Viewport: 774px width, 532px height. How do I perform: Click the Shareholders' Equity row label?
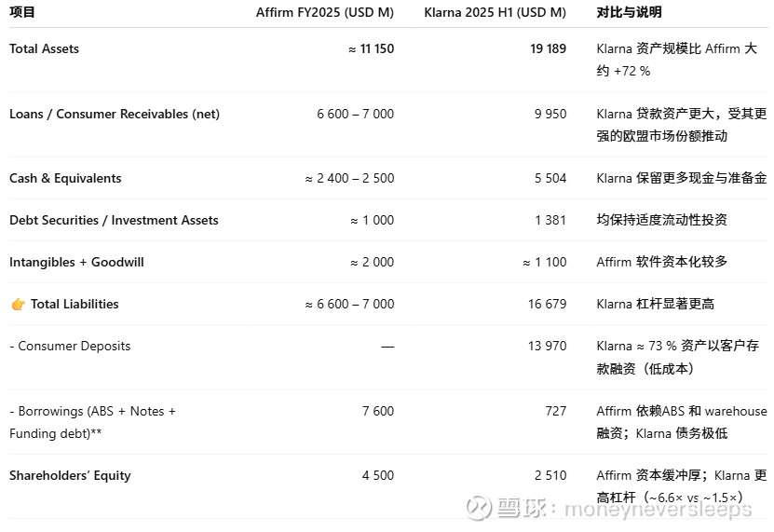[x=70, y=475]
